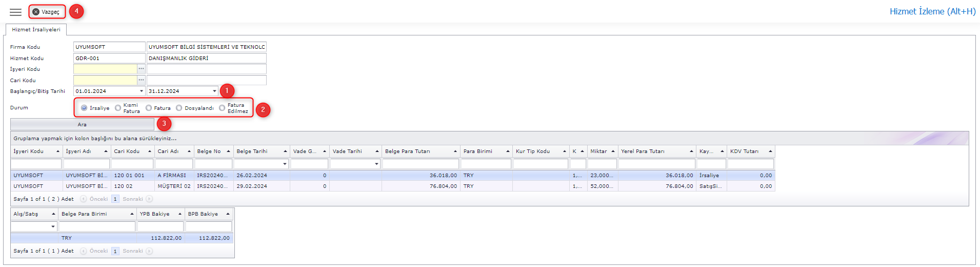The image size is (980, 267).
Task: Sort by Miktar column arrow
Action: [613, 151]
